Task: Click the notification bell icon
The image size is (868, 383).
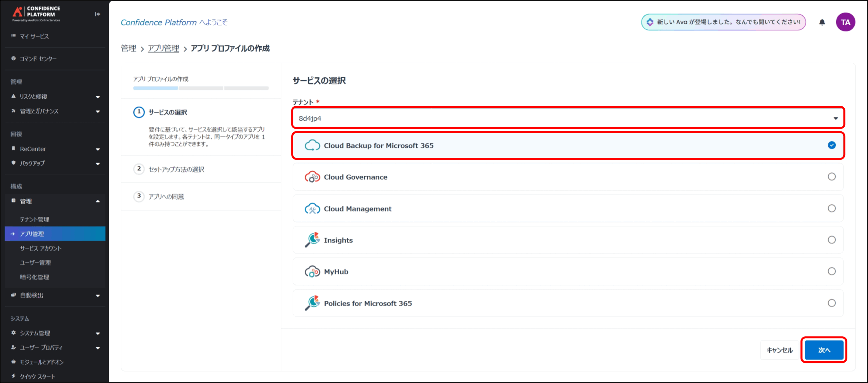Action: pos(822,22)
